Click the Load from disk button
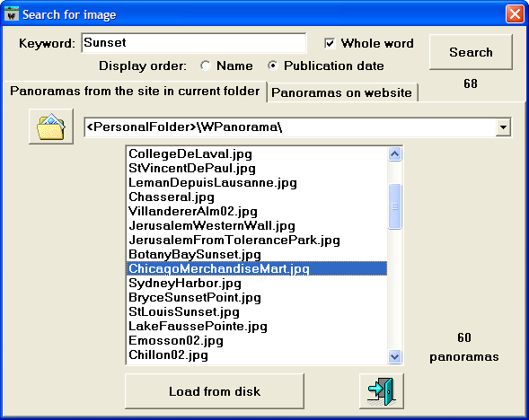The height and width of the screenshot is (420, 529). [215, 391]
